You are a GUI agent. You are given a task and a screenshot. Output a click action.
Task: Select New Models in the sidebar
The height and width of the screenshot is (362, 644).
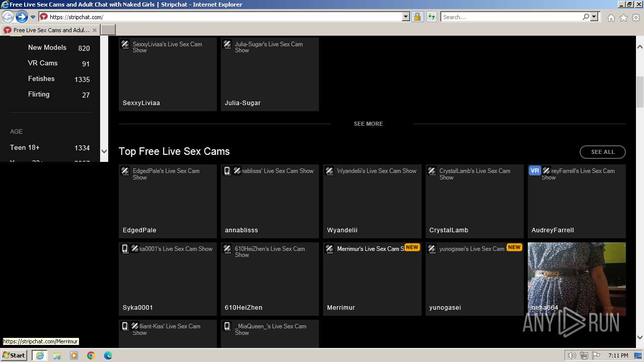pyautogui.click(x=47, y=47)
